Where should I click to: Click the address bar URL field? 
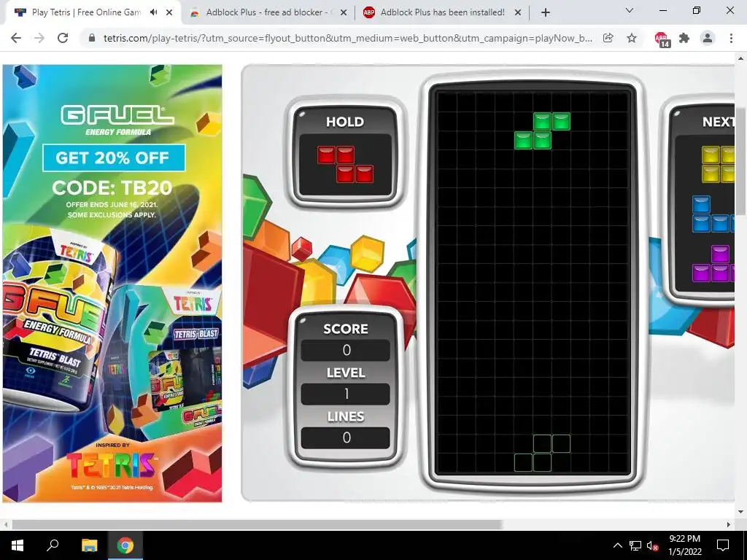pos(348,38)
